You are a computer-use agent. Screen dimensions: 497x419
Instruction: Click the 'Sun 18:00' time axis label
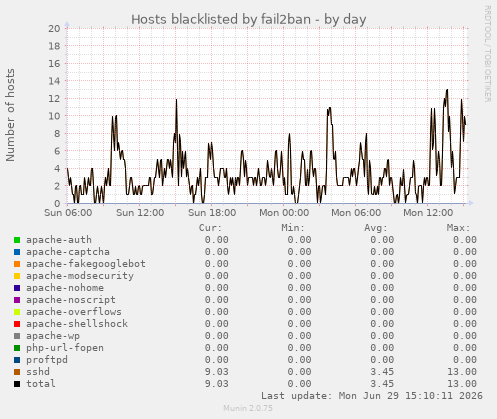click(212, 213)
